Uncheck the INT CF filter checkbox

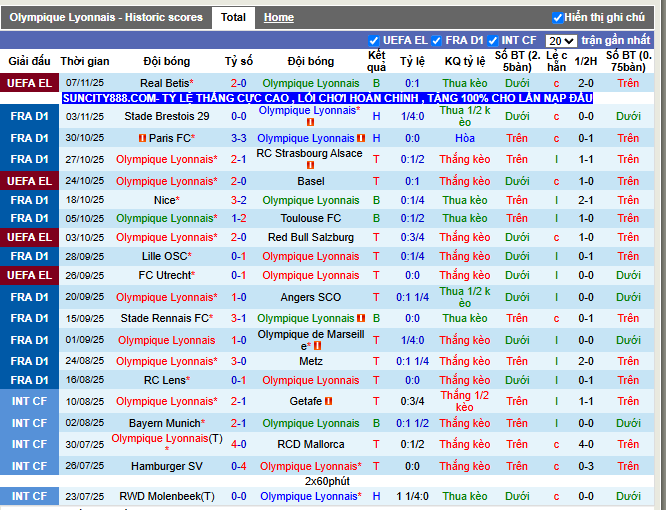[x=493, y=41]
